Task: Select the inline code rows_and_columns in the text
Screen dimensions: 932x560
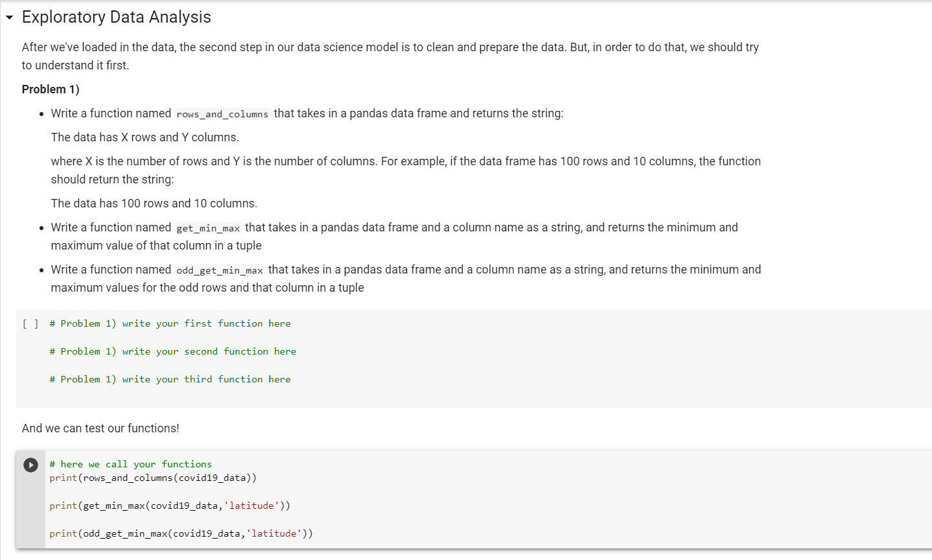Action: [222, 113]
